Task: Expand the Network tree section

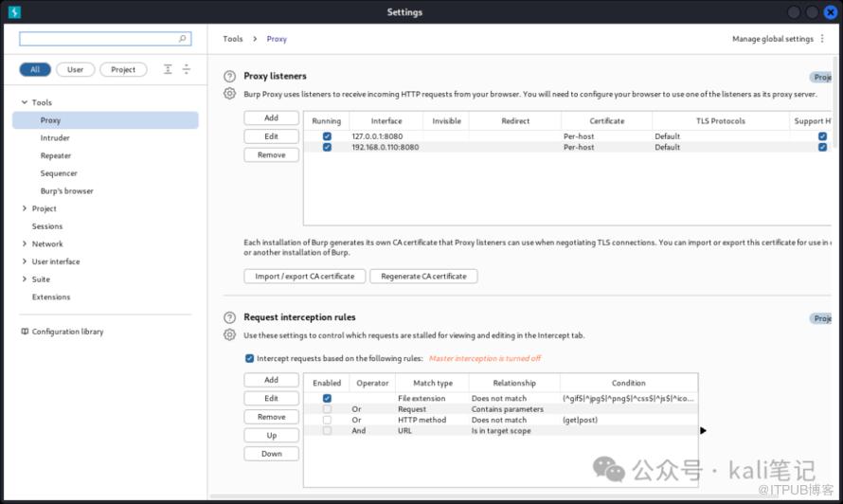Action: point(24,243)
